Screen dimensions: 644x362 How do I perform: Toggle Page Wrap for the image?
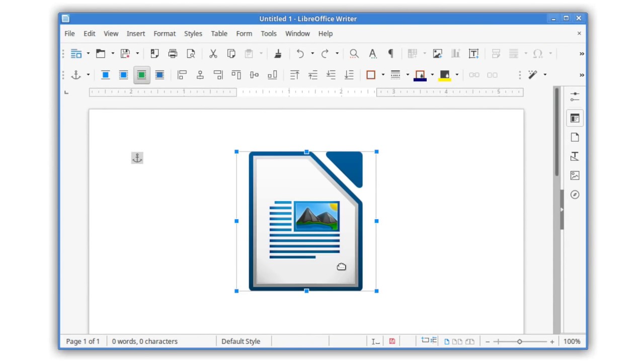[123, 75]
